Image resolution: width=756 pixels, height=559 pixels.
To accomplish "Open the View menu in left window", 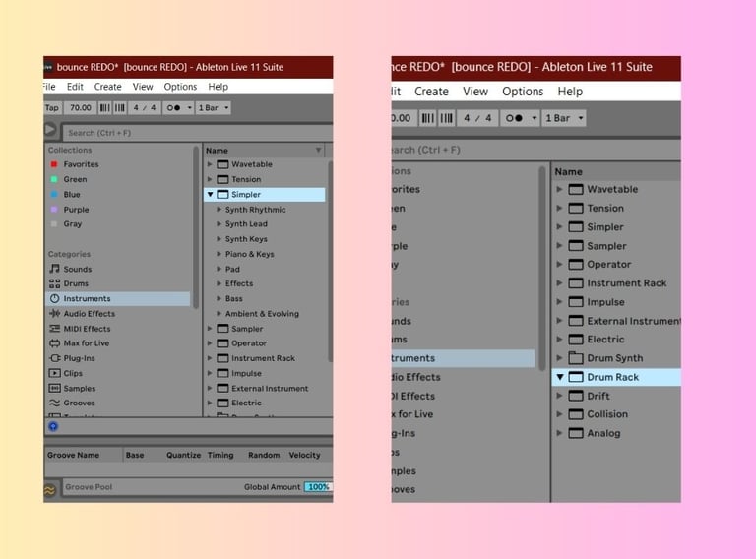I will click(x=143, y=87).
